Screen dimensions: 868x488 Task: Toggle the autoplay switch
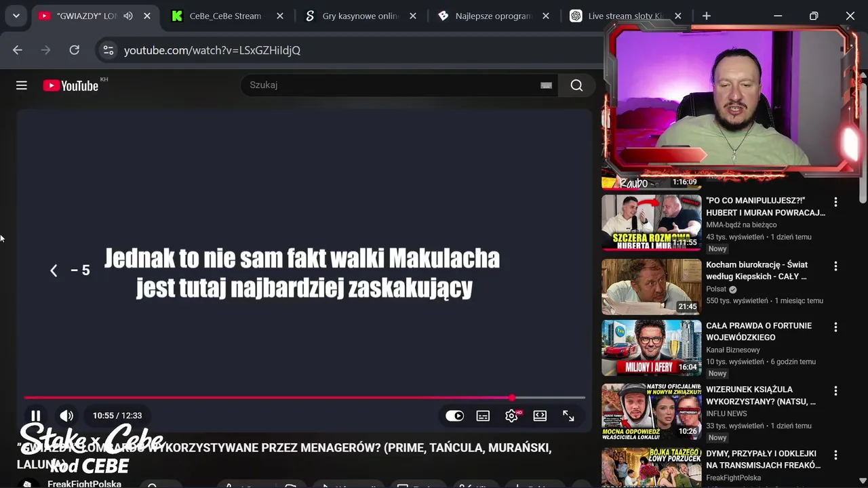[x=455, y=416]
